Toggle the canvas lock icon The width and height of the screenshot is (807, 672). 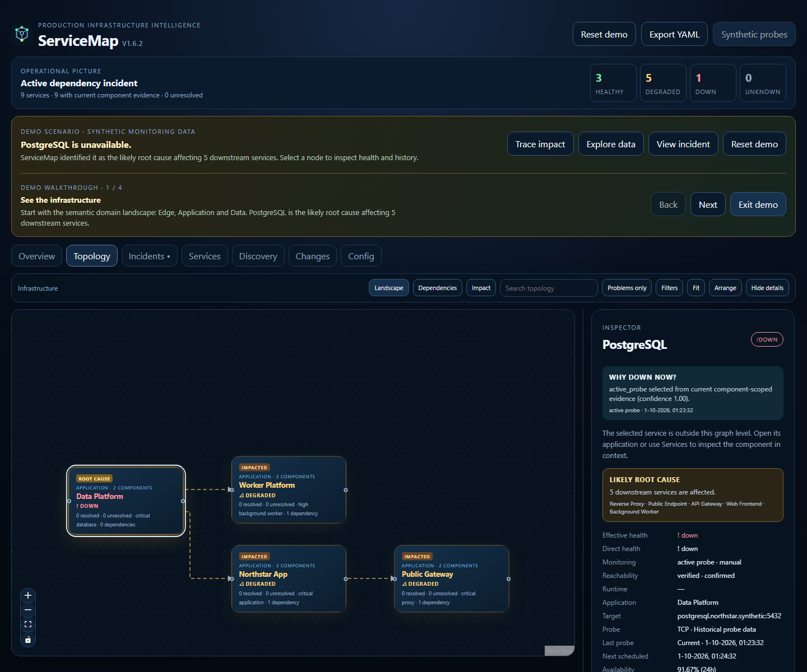click(28, 640)
